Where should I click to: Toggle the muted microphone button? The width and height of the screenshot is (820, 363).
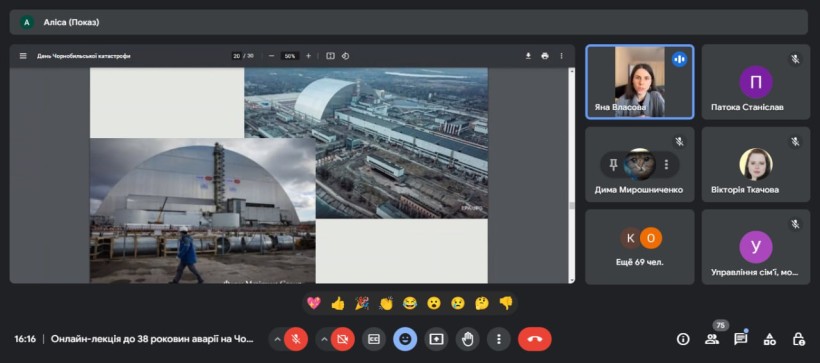tap(296, 339)
